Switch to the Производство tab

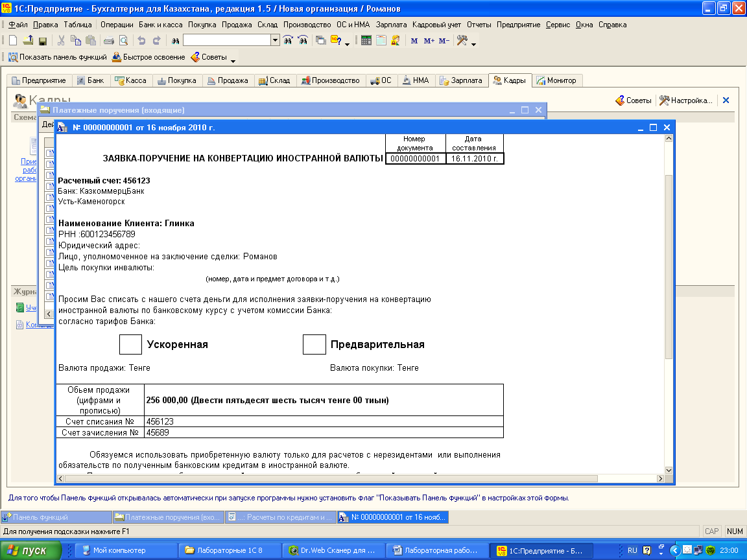331,80
